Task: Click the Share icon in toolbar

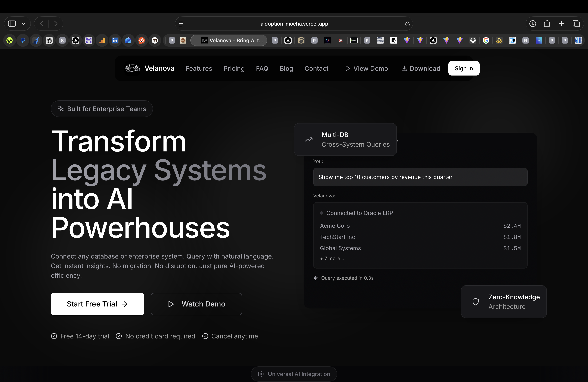Action: click(547, 24)
